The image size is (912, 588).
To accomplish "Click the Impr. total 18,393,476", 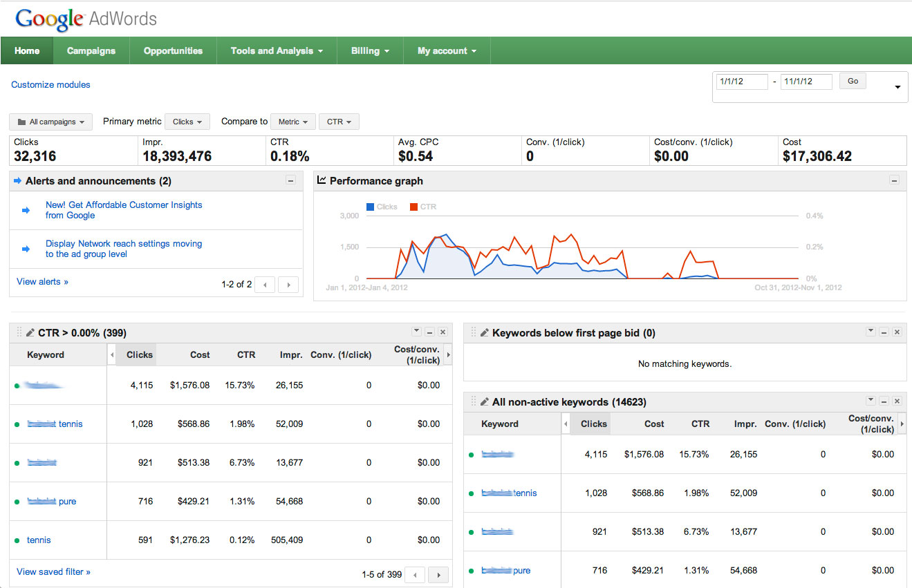I will tap(177, 156).
